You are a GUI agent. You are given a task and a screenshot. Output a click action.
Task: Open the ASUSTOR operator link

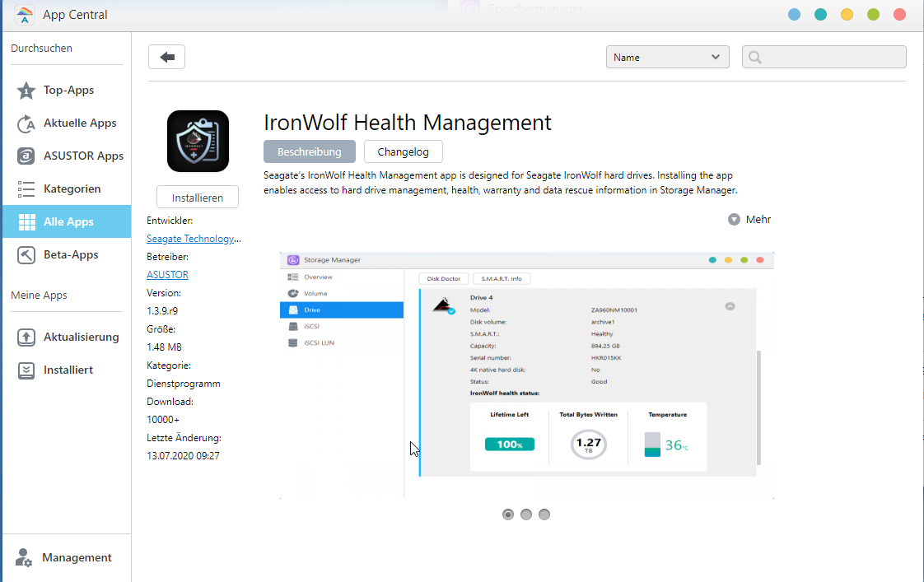[x=167, y=274]
